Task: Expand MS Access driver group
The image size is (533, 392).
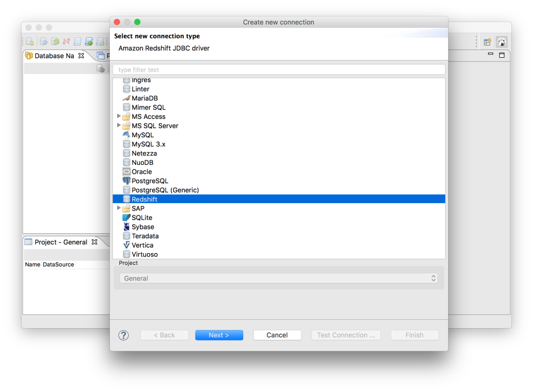Action: point(119,116)
